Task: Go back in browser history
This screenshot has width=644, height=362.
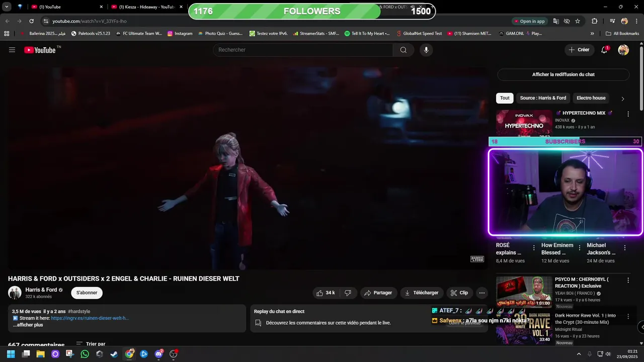Action: 7,21
